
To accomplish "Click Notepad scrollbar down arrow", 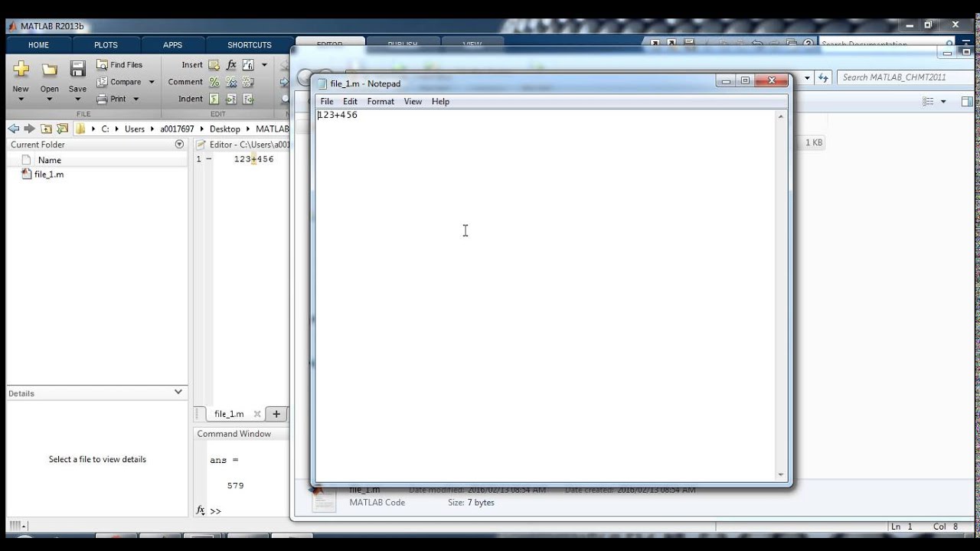I will (781, 474).
